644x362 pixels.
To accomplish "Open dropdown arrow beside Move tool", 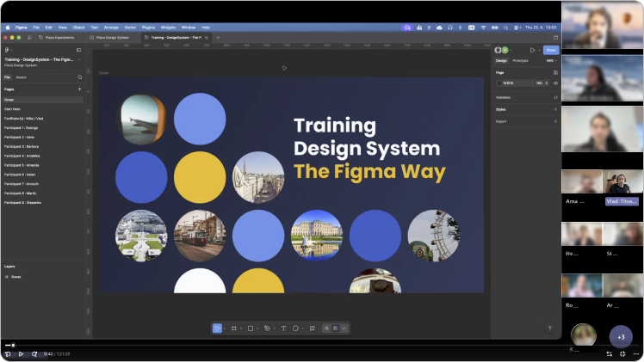I will pos(224,328).
